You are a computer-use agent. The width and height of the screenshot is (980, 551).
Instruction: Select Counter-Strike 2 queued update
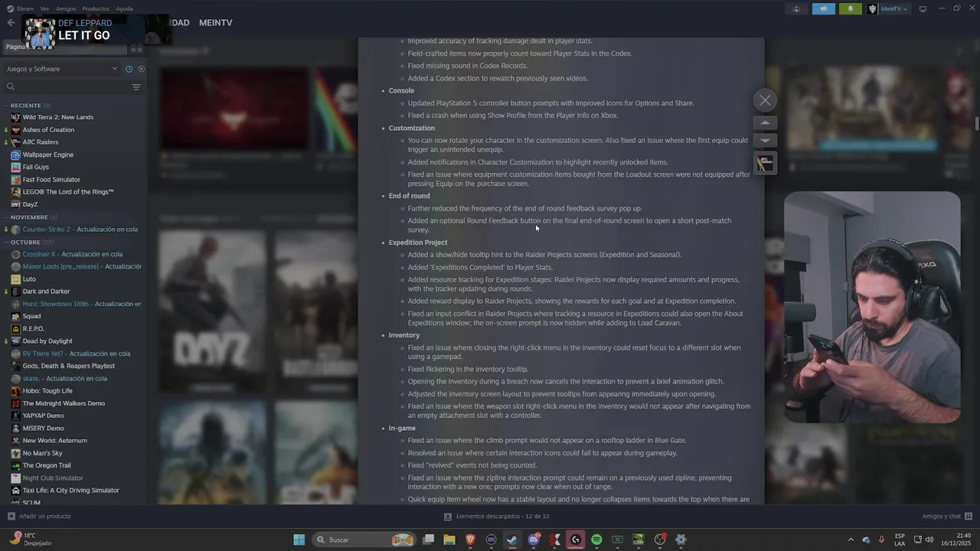pos(80,230)
